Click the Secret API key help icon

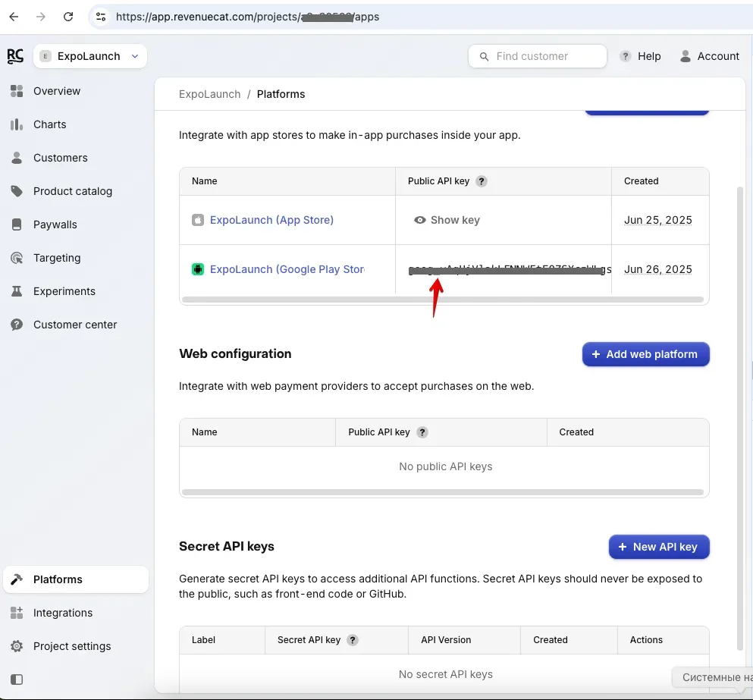click(x=352, y=640)
